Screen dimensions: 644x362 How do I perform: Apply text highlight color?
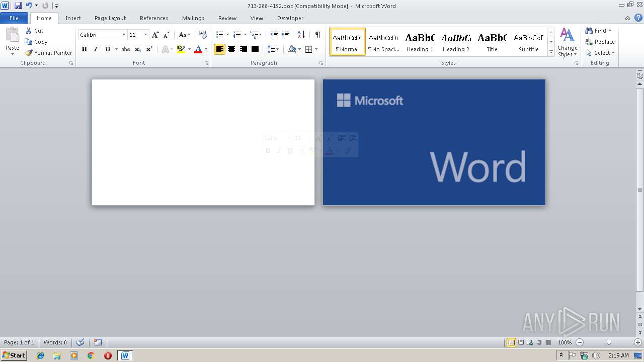tap(181, 49)
